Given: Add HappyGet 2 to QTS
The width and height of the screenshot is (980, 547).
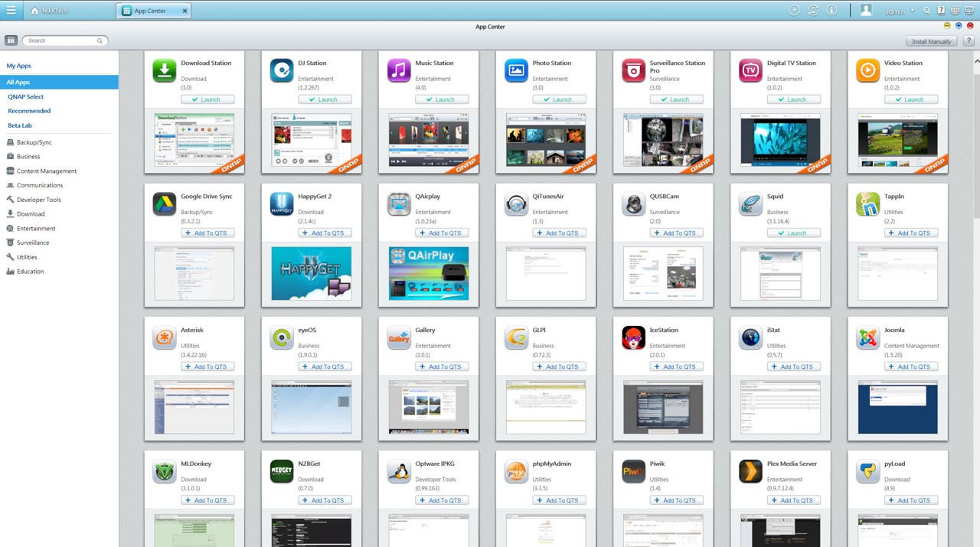Looking at the screenshot, I should coord(325,233).
